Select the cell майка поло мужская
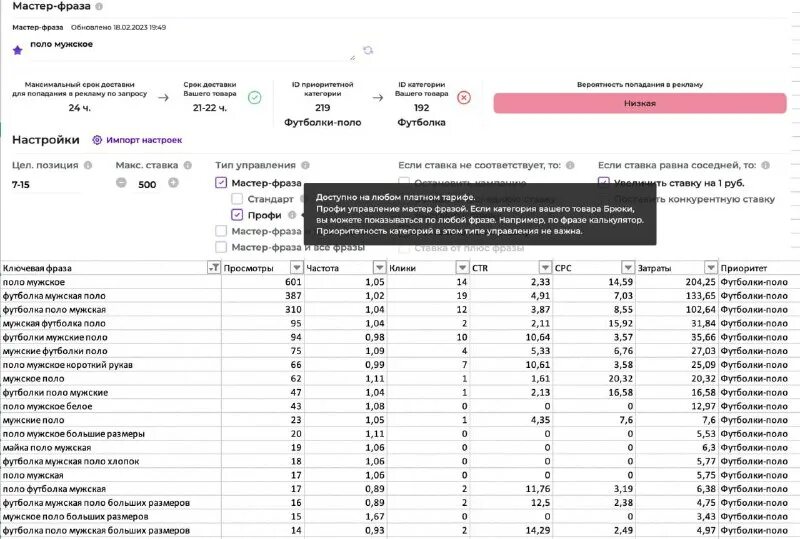 click(x=111, y=447)
